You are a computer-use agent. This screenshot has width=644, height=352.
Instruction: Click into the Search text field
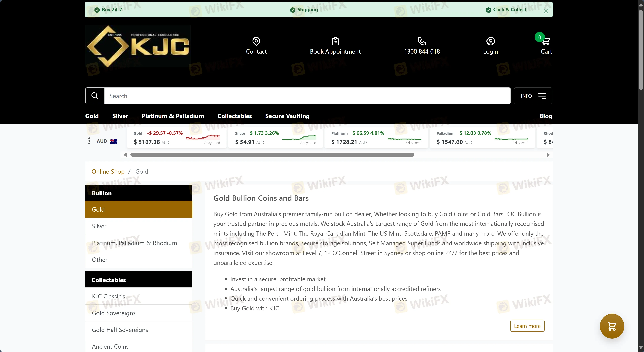307,96
